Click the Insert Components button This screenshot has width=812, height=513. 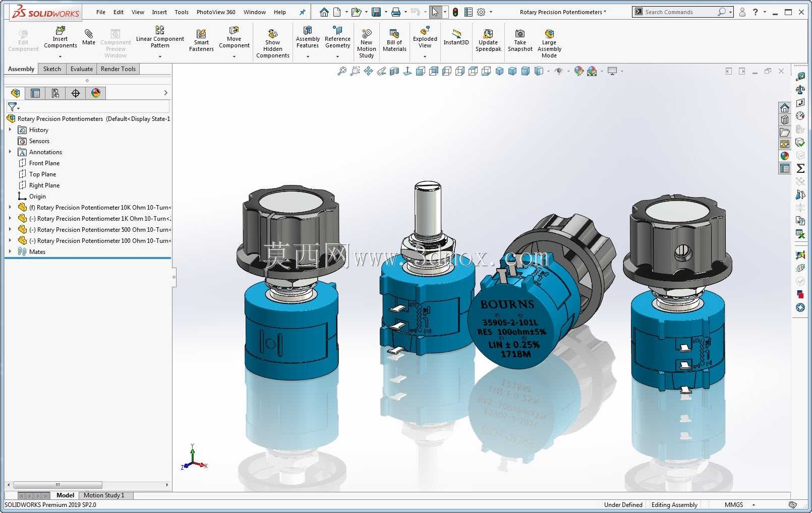(60, 38)
